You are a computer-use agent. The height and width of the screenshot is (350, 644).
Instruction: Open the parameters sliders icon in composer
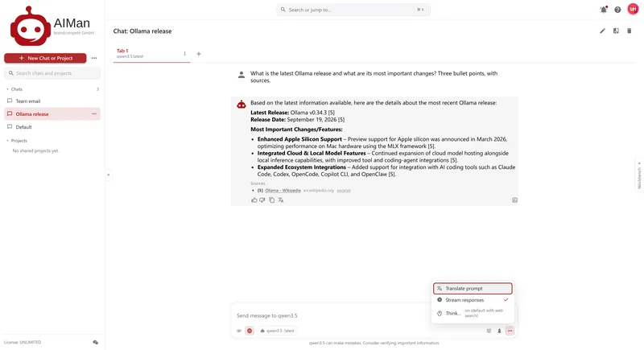pos(489,331)
